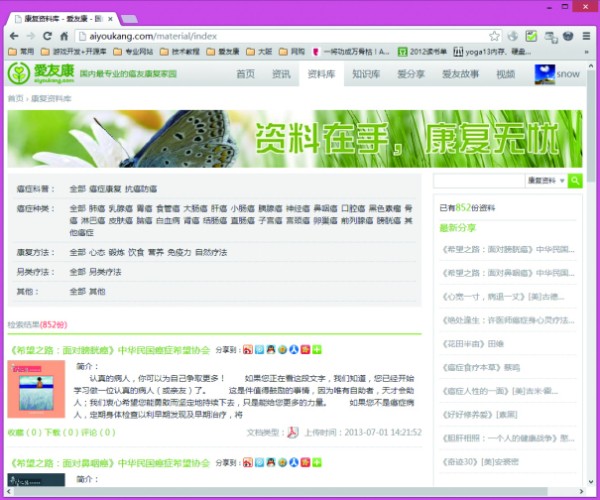Click the snow user avatar image
This screenshot has height=500, width=600.
544,74
